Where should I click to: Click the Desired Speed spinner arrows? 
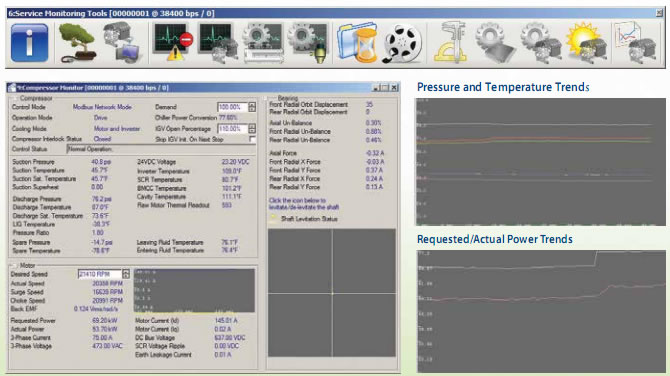(x=126, y=274)
